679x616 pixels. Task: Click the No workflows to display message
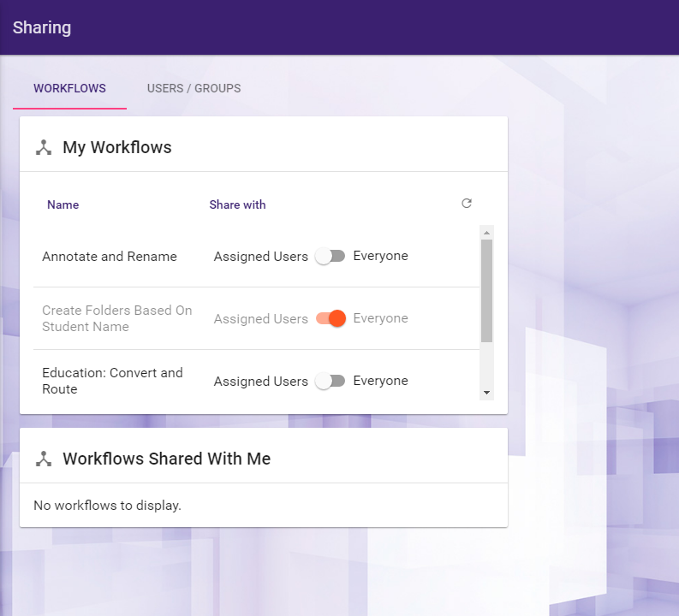[107, 506]
